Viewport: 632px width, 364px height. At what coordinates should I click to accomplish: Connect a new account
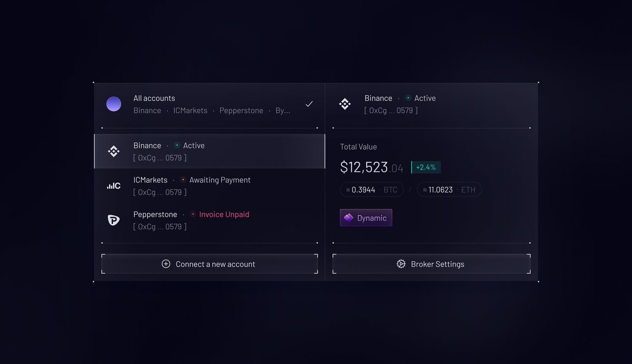pos(210,264)
